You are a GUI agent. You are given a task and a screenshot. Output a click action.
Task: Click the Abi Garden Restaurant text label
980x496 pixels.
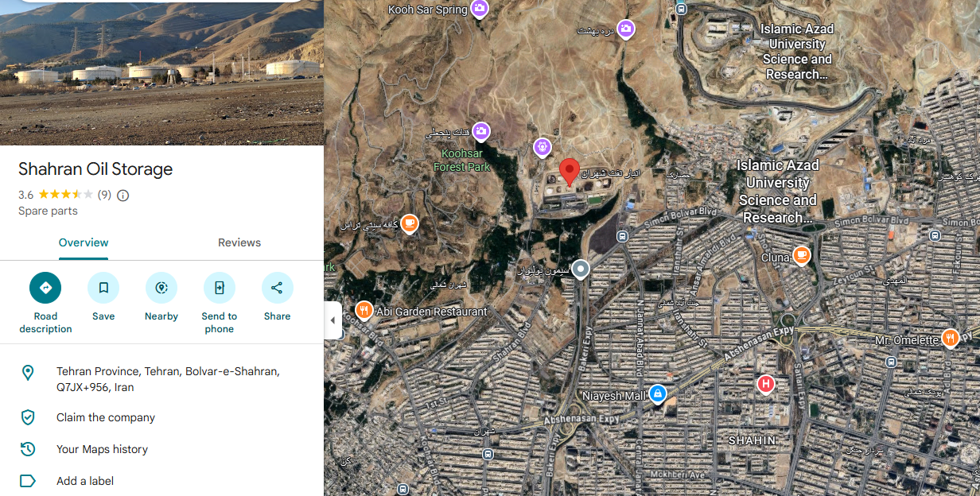pyautogui.click(x=432, y=312)
